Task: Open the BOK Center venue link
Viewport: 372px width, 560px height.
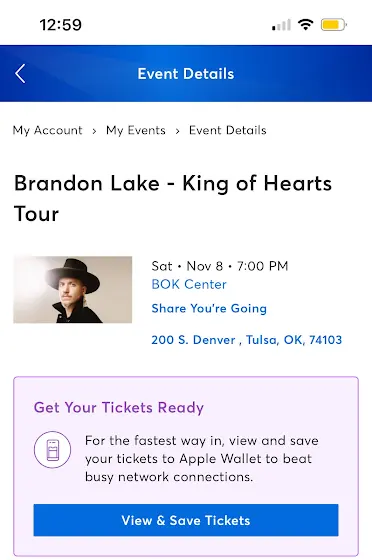Action: (189, 284)
